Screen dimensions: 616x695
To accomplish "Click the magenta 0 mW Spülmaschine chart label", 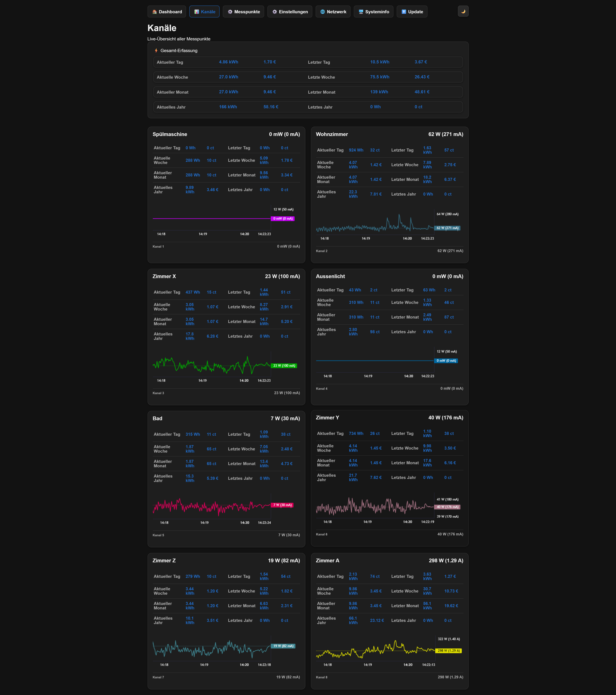I will tap(283, 219).
